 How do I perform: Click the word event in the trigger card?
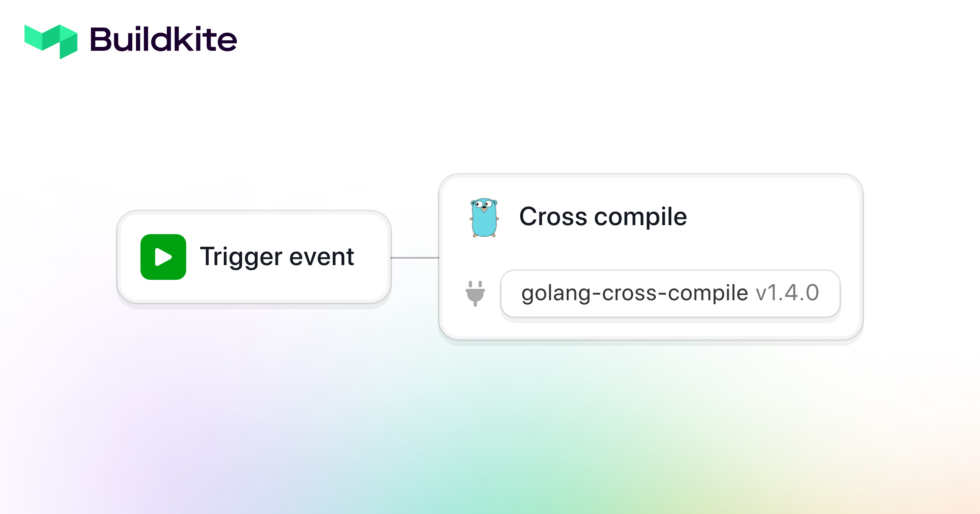pos(321,257)
